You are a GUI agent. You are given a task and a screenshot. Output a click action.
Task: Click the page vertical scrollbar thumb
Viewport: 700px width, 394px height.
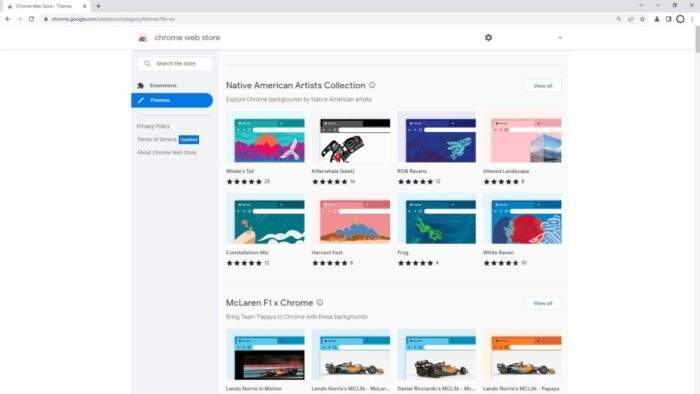coord(697,39)
